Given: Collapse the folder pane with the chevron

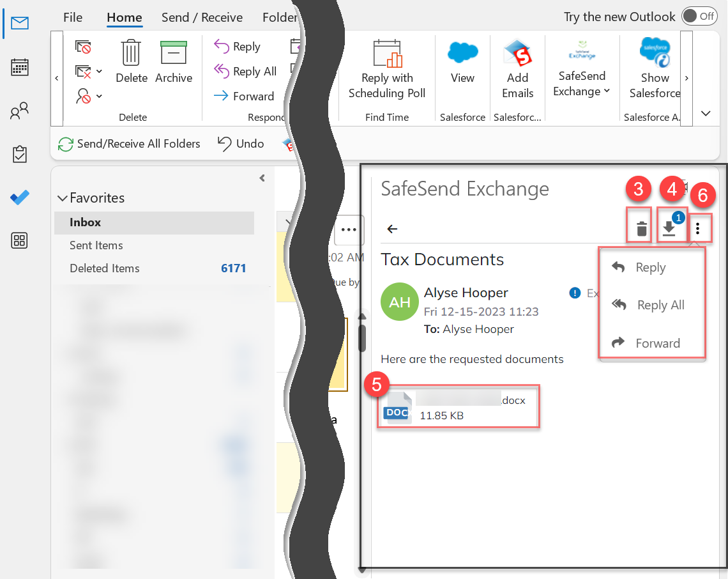Looking at the screenshot, I should [x=262, y=178].
